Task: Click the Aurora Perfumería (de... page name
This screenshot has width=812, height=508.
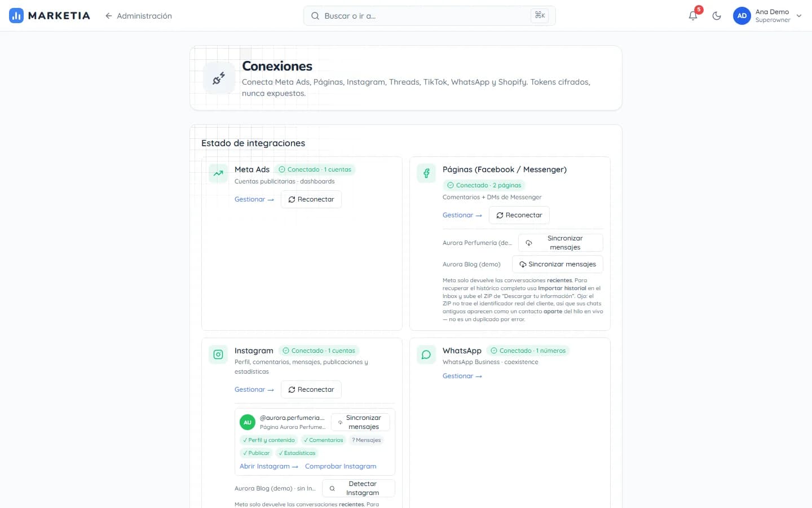Action: [x=477, y=243]
